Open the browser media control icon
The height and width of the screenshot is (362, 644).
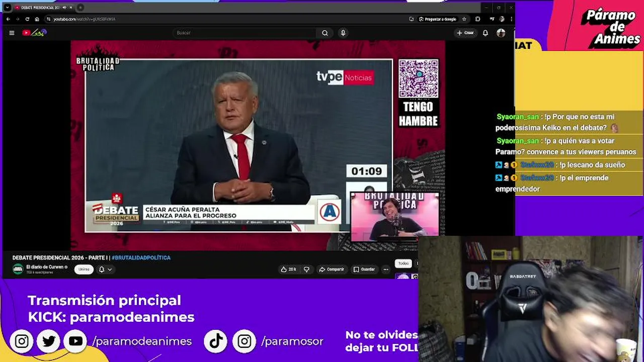click(x=492, y=19)
